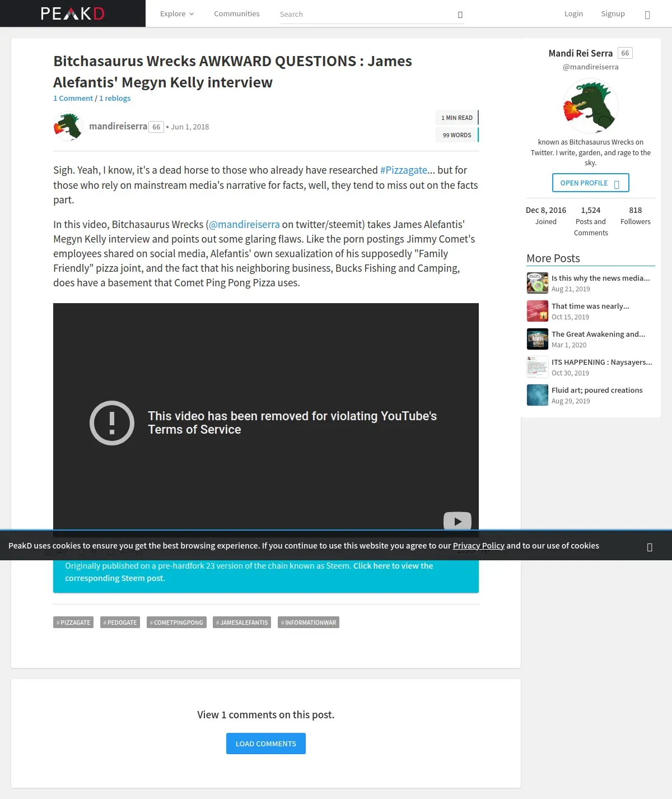Screen dimensions: 672x799
Task: Click the author avatar beside mandireiserra
Action: pyautogui.click(x=68, y=126)
